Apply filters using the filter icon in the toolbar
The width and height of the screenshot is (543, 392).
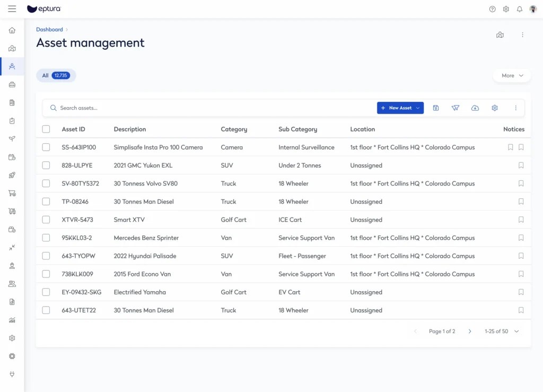tap(456, 108)
